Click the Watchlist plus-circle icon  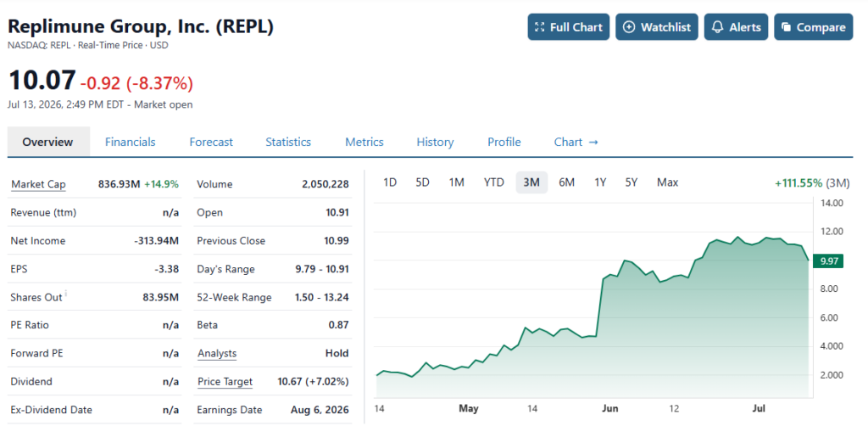tap(629, 27)
